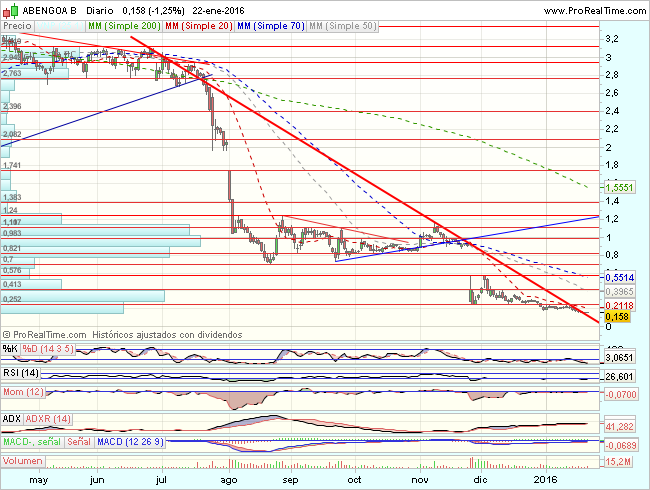This screenshot has height=490, width=650.
Task: Click the jul month on time axis
Action: pos(161,480)
